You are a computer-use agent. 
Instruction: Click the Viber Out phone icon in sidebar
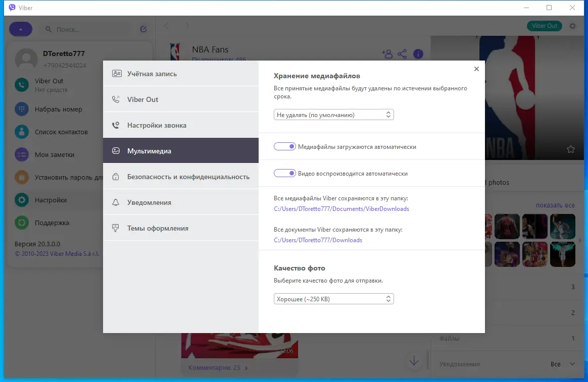coord(21,85)
